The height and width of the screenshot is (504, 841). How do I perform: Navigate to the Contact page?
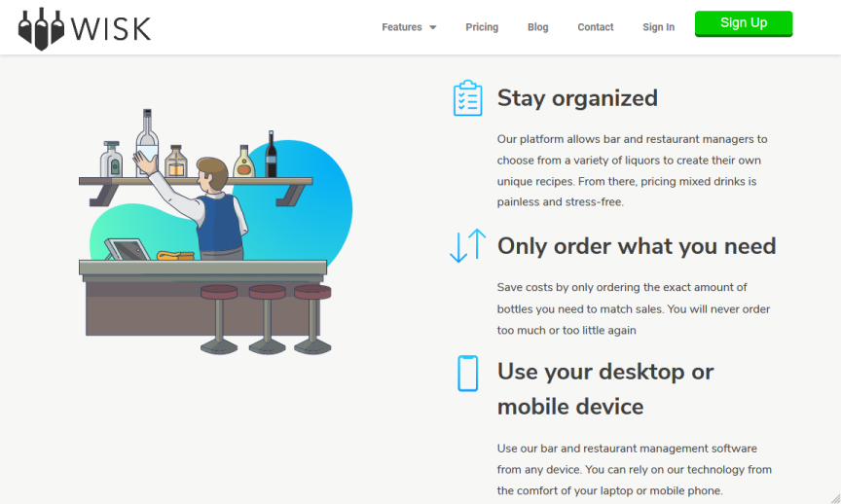(x=596, y=27)
